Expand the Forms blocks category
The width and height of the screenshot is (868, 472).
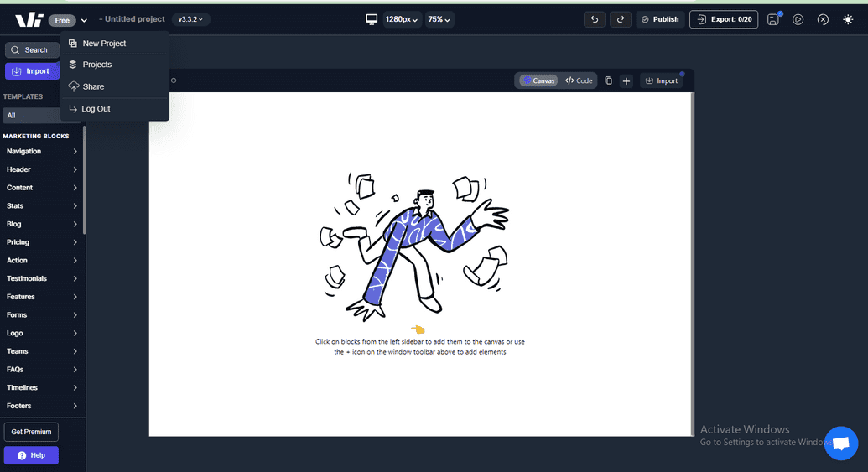coord(42,315)
